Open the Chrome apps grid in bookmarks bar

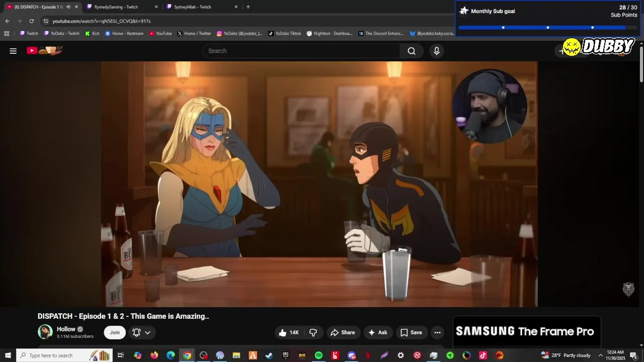pyautogui.click(x=7, y=34)
